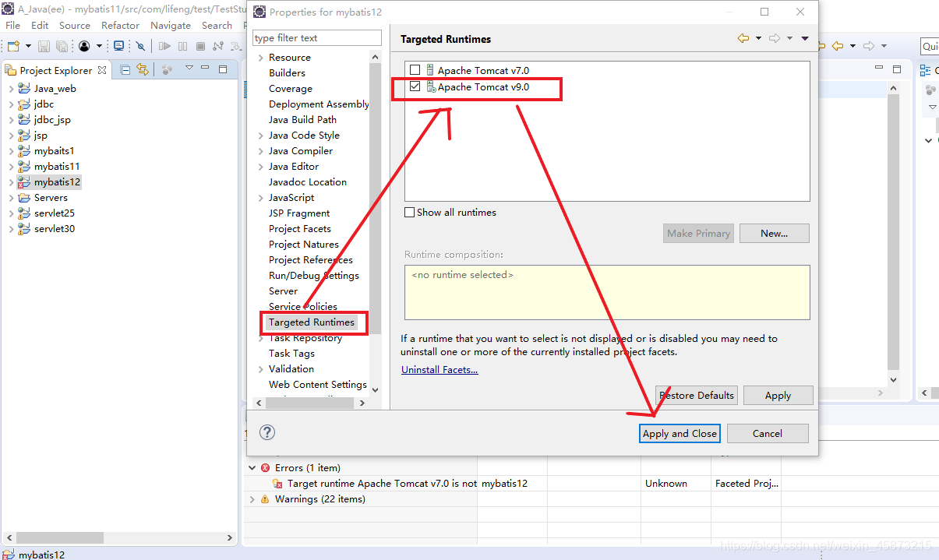This screenshot has width=939, height=560.
Task: Open the File menu
Action: (12, 25)
